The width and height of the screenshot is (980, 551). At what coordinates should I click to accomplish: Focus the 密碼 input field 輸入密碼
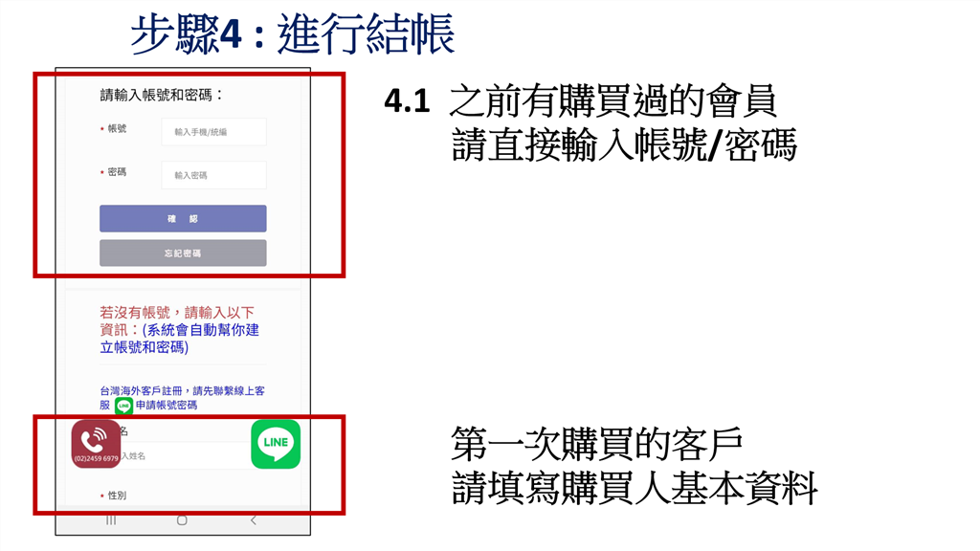tap(213, 175)
